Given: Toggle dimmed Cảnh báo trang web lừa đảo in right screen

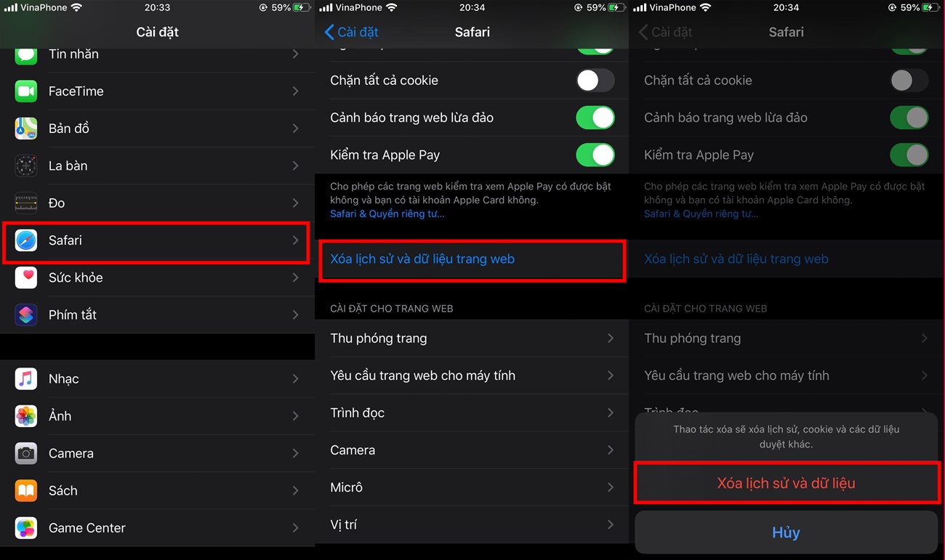Looking at the screenshot, I should tap(909, 118).
